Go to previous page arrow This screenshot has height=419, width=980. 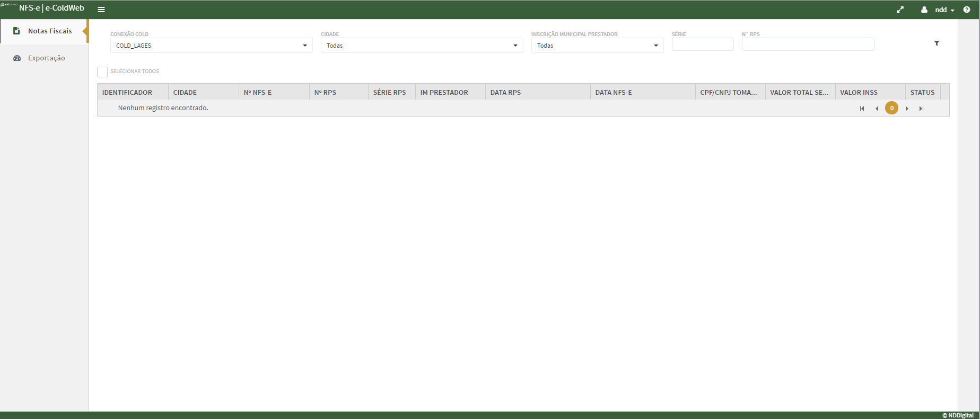tap(877, 108)
